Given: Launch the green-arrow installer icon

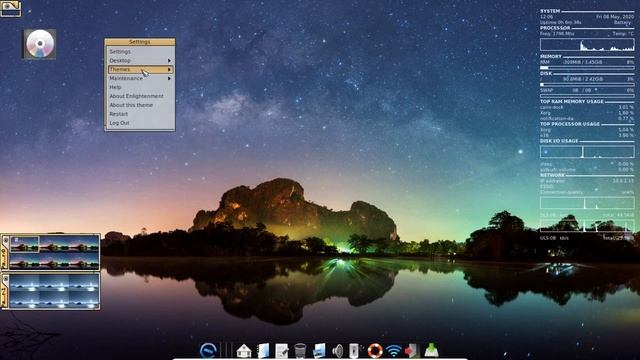Looking at the screenshot, I should tap(431, 350).
